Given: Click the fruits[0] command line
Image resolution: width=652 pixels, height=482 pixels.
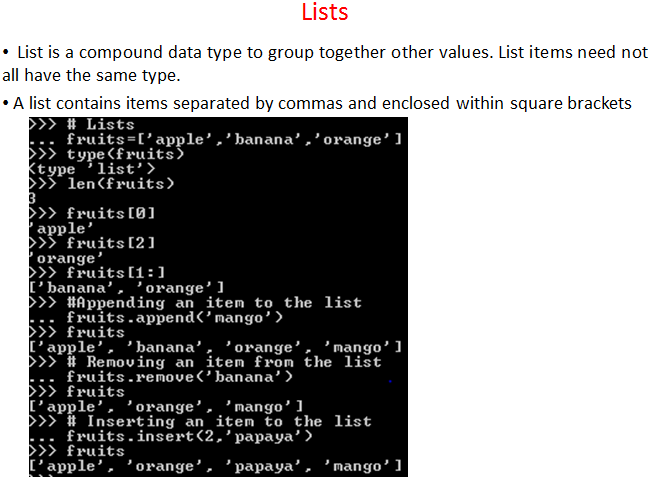Looking at the screenshot, I should [x=92, y=213].
